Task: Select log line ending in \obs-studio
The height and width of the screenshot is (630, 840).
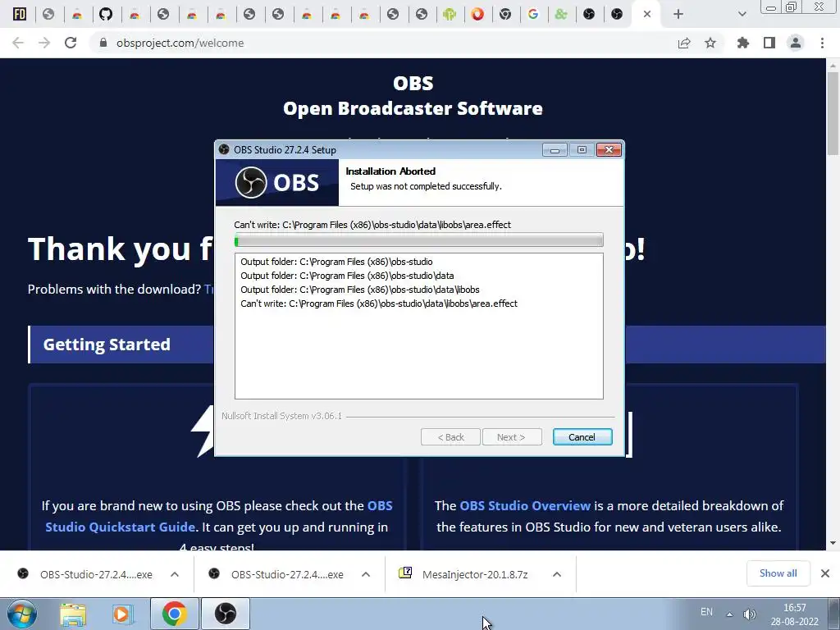Action: 336,262
